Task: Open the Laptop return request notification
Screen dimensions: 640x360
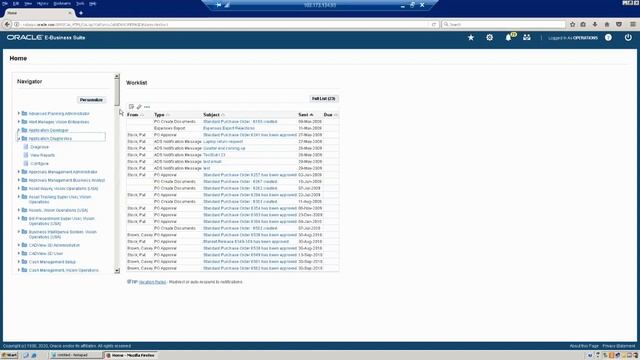Action: point(223,142)
